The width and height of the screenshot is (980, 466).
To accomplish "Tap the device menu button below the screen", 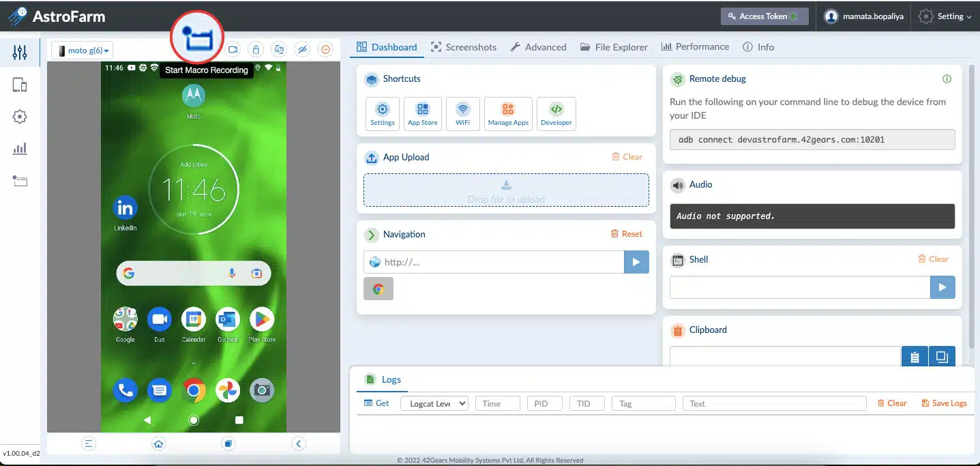I will tap(88, 443).
